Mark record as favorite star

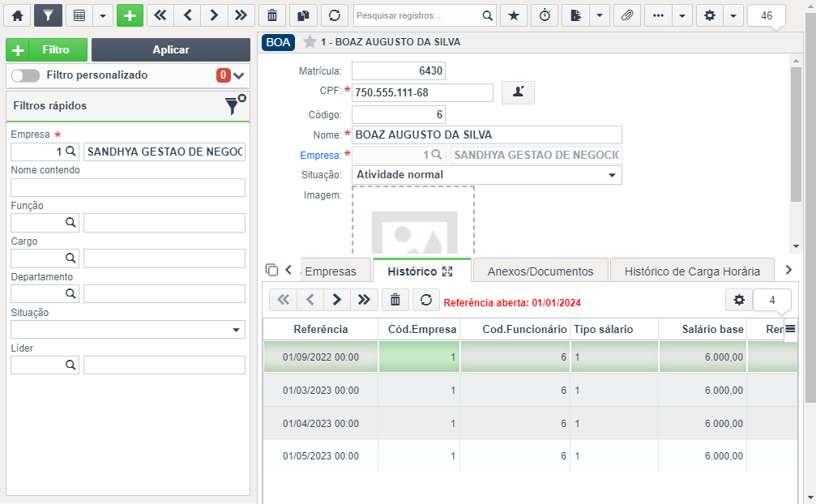pos(310,41)
